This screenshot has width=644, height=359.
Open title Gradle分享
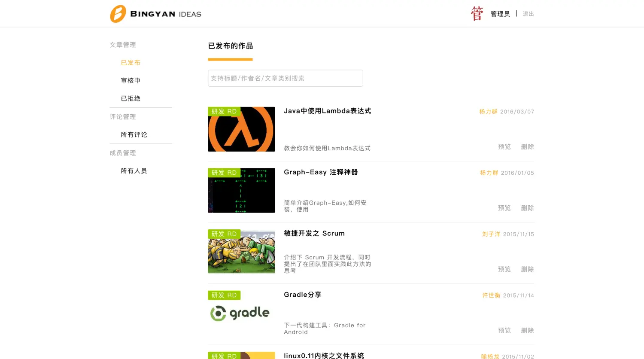pyautogui.click(x=303, y=295)
